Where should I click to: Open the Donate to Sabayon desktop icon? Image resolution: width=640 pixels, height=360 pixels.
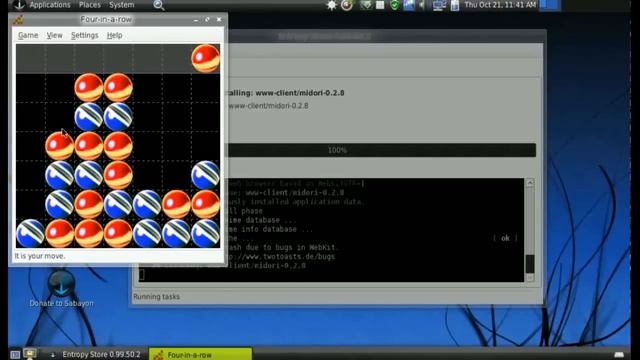coord(62,288)
